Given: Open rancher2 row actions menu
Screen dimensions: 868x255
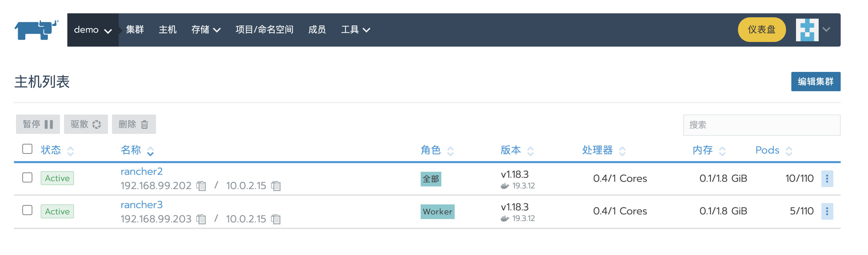Looking at the screenshot, I should pyautogui.click(x=827, y=179).
